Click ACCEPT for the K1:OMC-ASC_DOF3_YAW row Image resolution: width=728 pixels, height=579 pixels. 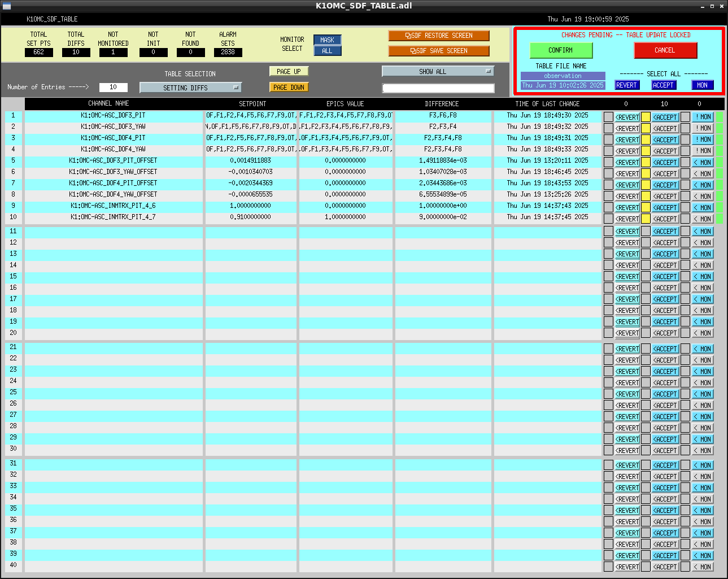pyautogui.click(x=665, y=128)
